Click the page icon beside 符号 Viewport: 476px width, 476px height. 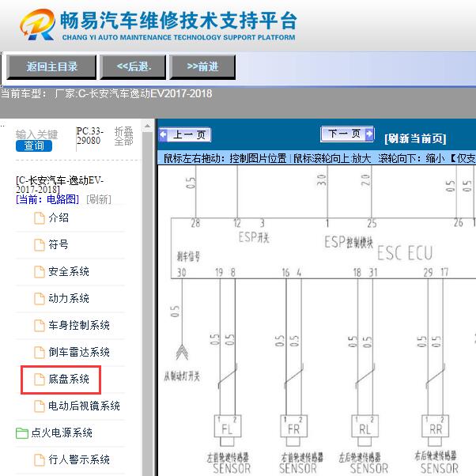[x=40, y=244]
